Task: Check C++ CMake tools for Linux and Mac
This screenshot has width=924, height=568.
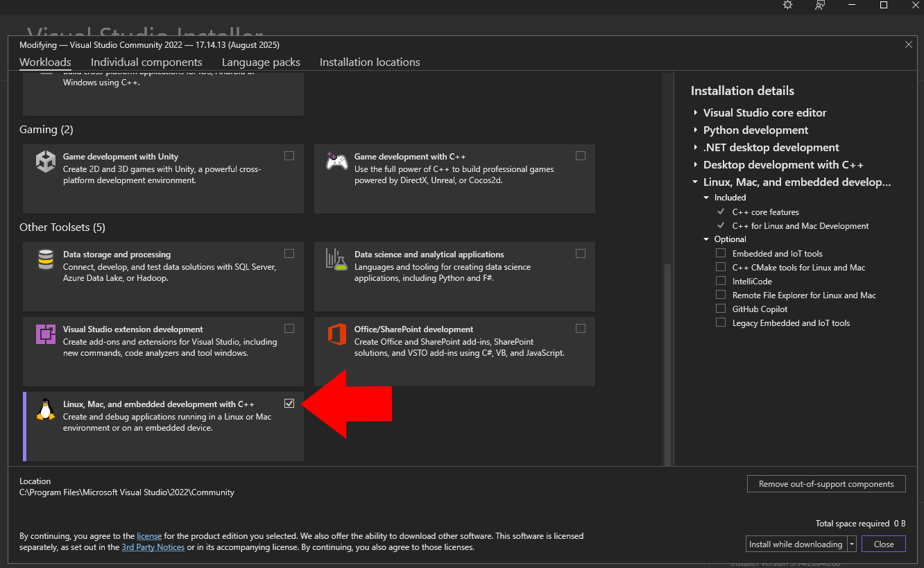Action: pos(721,267)
